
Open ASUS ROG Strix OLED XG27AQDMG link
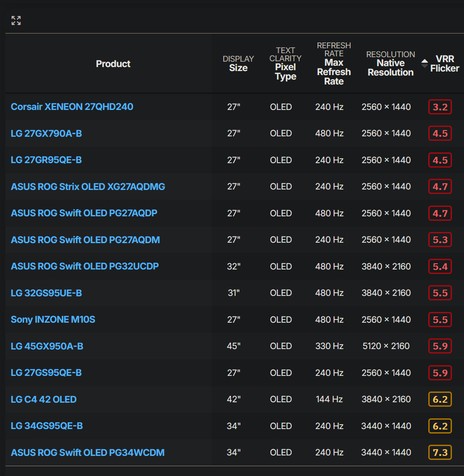(88, 187)
